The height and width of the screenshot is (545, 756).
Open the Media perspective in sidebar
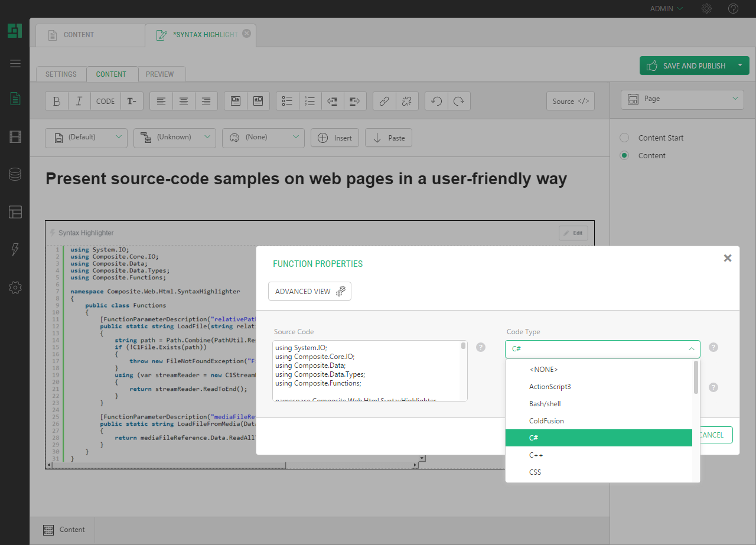[x=15, y=137]
